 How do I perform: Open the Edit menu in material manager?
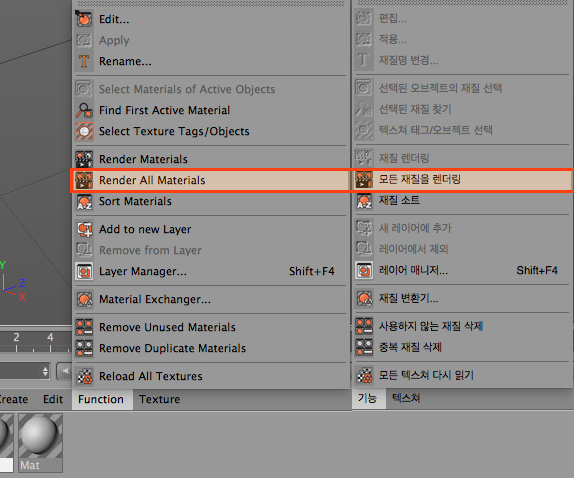tap(53, 399)
